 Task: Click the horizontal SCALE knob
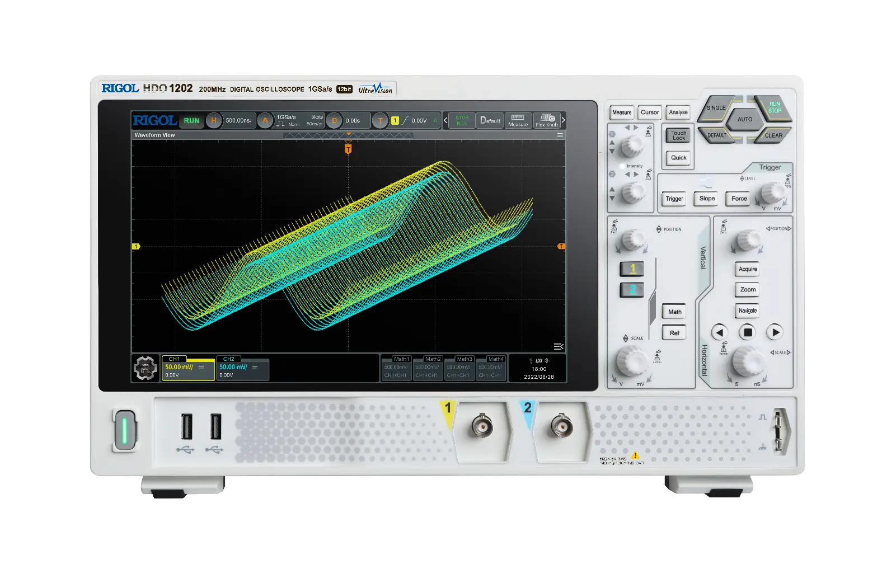pyautogui.click(x=748, y=361)
